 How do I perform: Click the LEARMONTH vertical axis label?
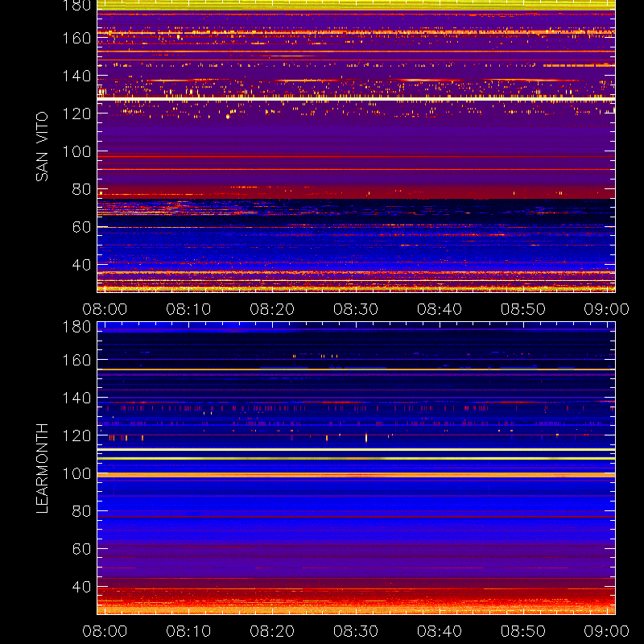coord(42,469)
